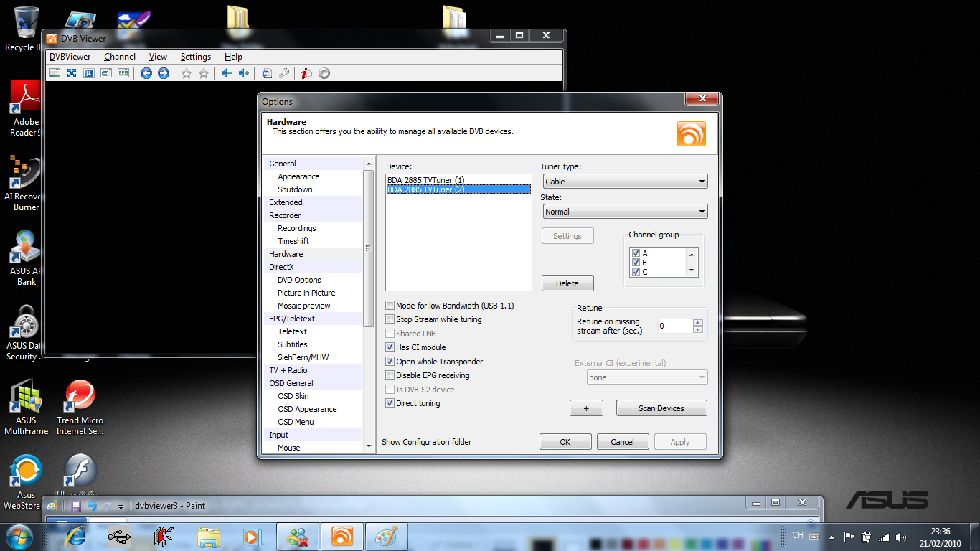
Task: Uncheck Direct tuning
Action: click(390, 403)
